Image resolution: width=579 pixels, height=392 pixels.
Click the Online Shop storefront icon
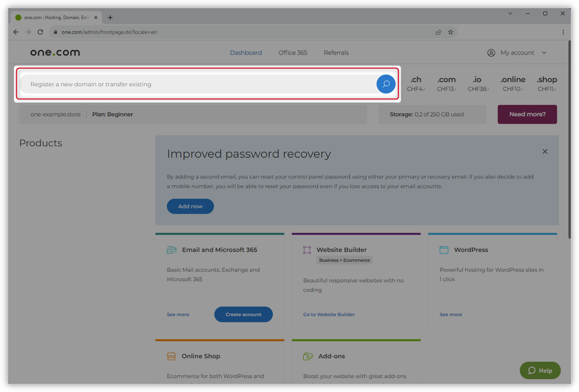click(171, 356)
